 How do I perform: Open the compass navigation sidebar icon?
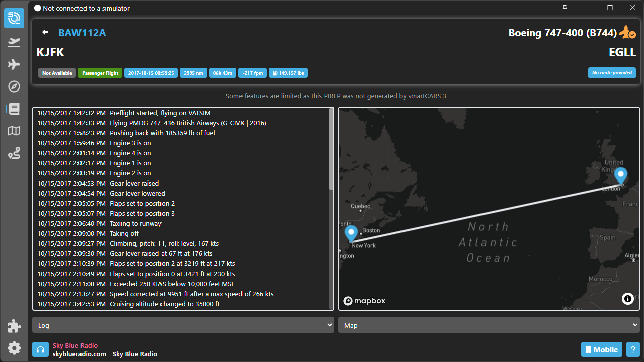pyautogui.click(x=14, y=86)
